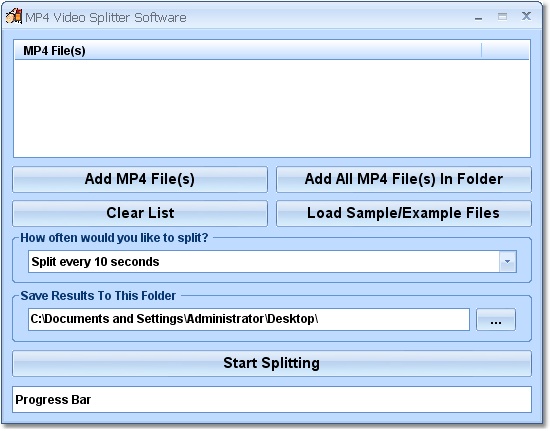The image size is (550, 431).
Task: Minimize the MP4 Video Splitter window
Action: (x=478, y=17)
